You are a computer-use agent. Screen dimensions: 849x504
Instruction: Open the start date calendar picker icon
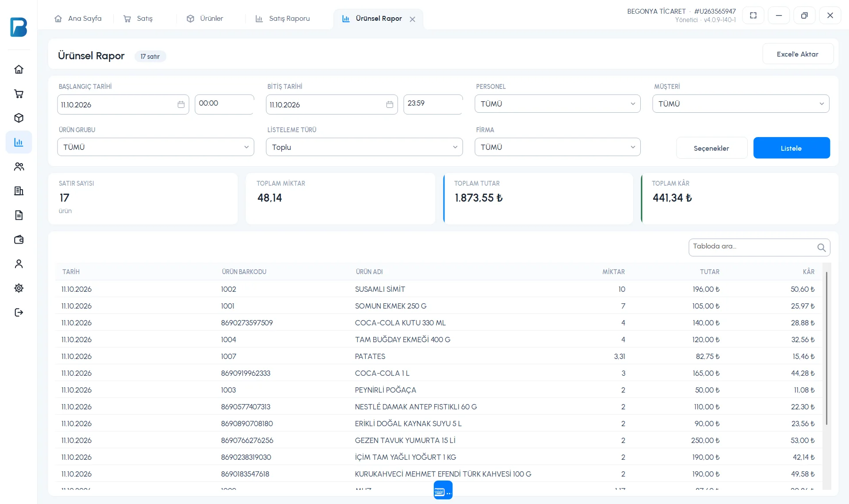point(181,105)
